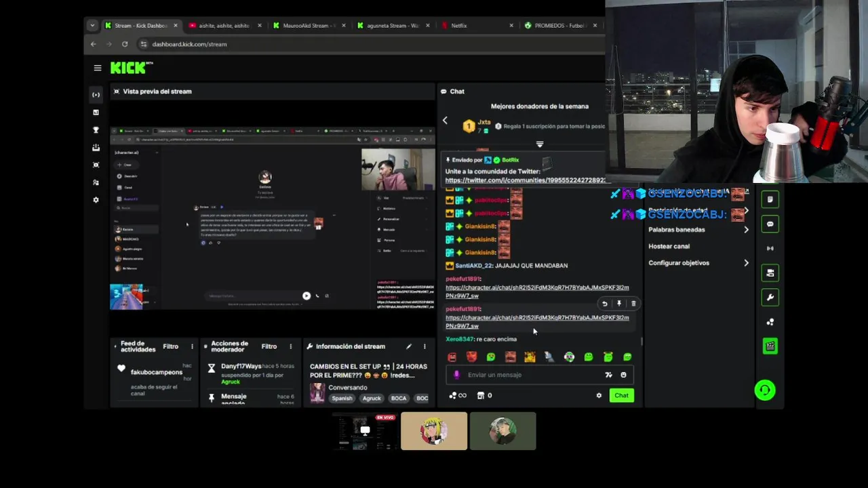The width and height of the screenshot is (868, 488).
Task: Open the stream broadcast sidebar icon
Action: [96, 95]
